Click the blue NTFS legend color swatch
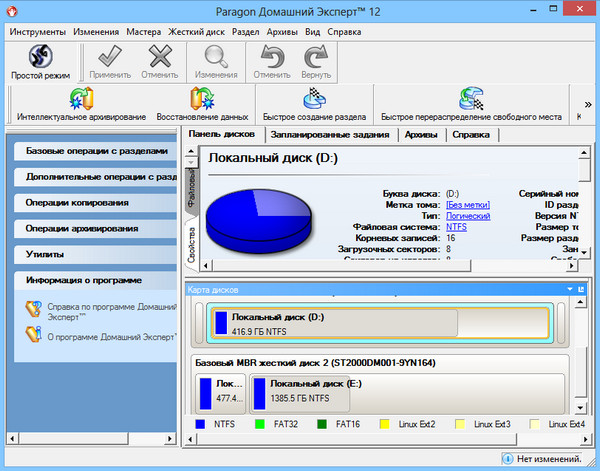This screenshot has height=471, width=600. tap(201, 424)
